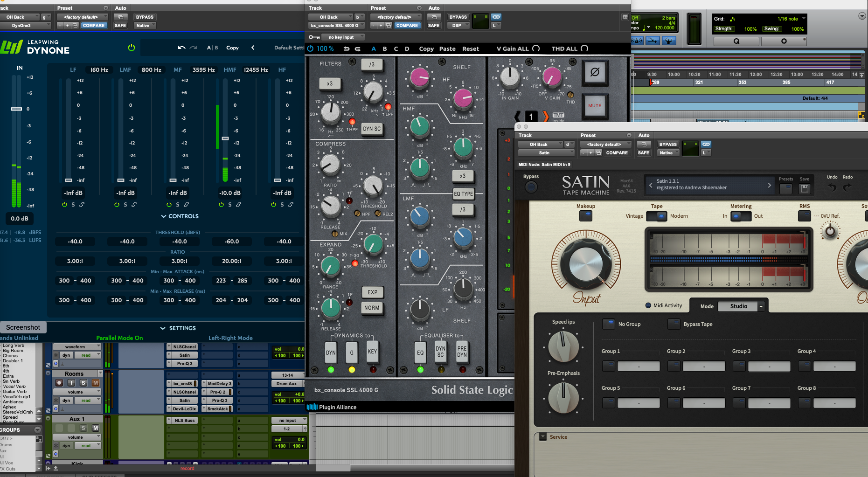Toggle Satin Bypass button
The image size is (868, 477).
point(531,187)
